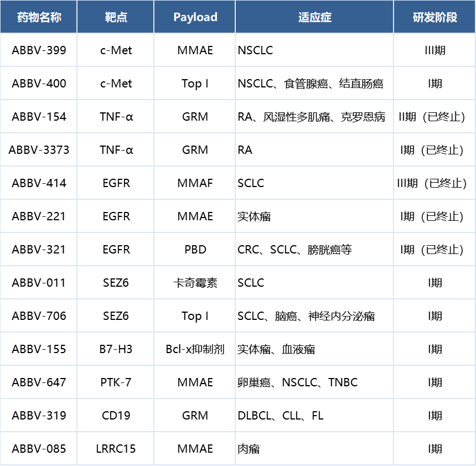The height and width of the screenshot is (466, 476).
Task: Select the ABBV-155 drug name cell
Action: coord(39,349)
